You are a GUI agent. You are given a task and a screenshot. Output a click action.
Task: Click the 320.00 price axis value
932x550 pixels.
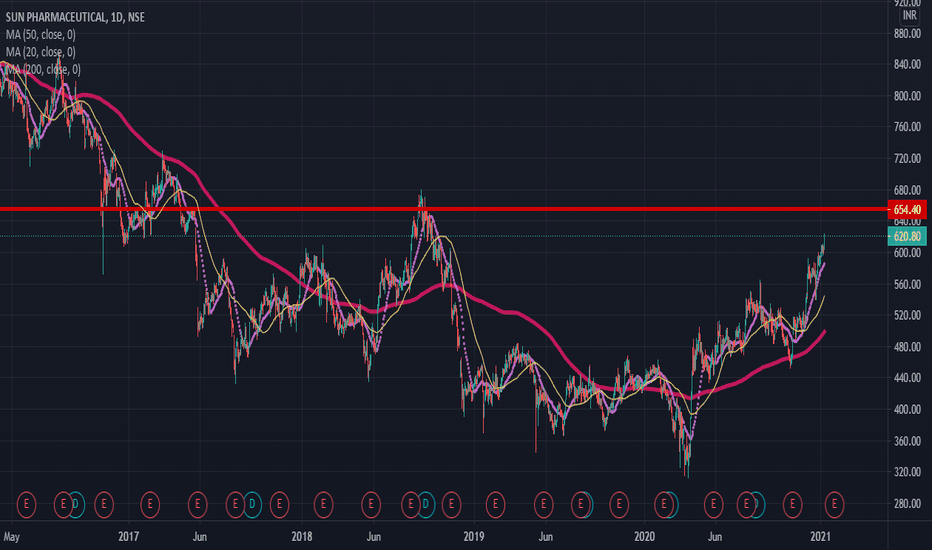[x=907, y=472]
